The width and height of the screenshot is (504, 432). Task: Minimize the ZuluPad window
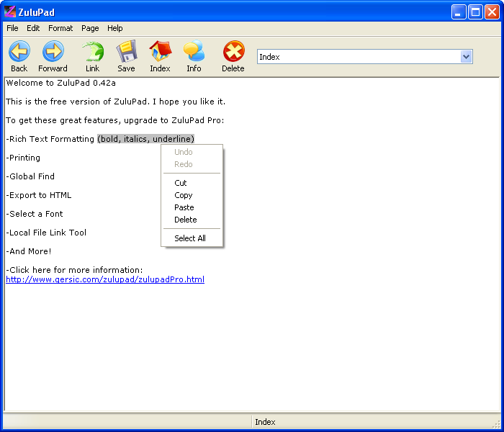pos(459,12)
